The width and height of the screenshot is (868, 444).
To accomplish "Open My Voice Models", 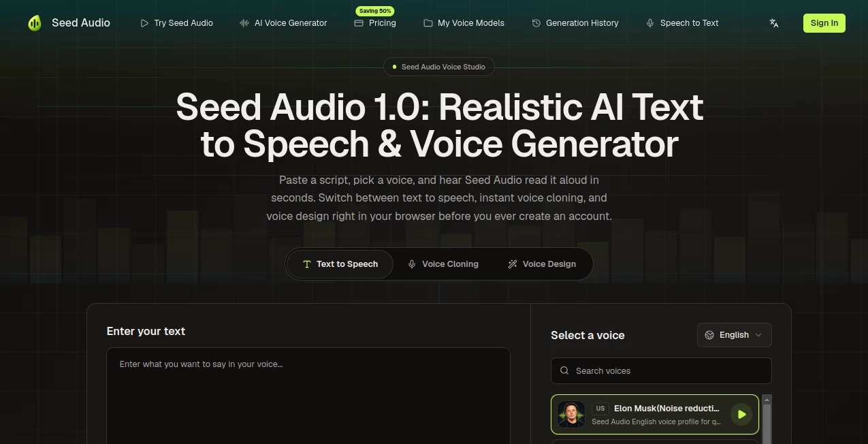I will [x=464, y=23].
